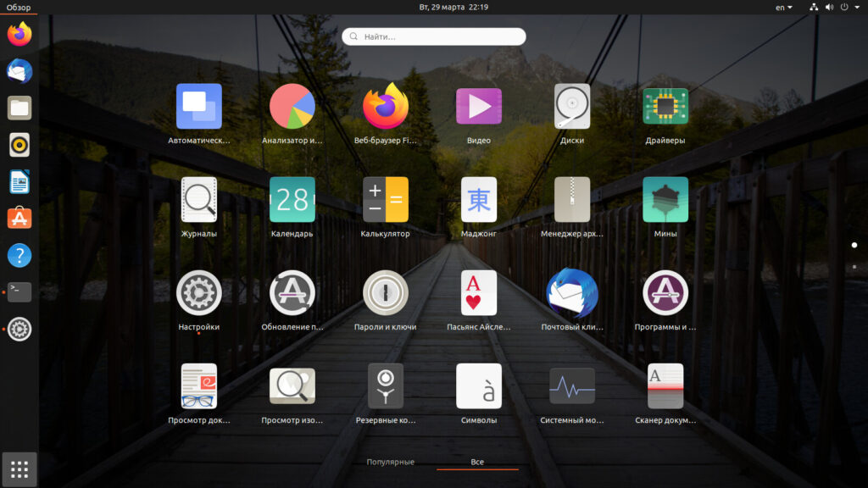This screenshot has height=488, width=868.
Task: Open the Characters app
Action: click(478, 386)
